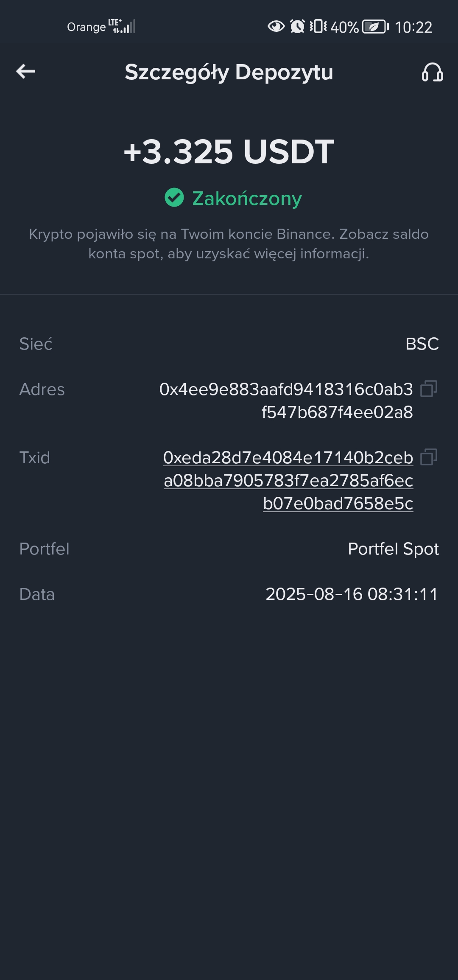Image resolution: width=458 pixels, height=980 pixels.
Task: Copy the deposit address
Action: pos(429,389)
